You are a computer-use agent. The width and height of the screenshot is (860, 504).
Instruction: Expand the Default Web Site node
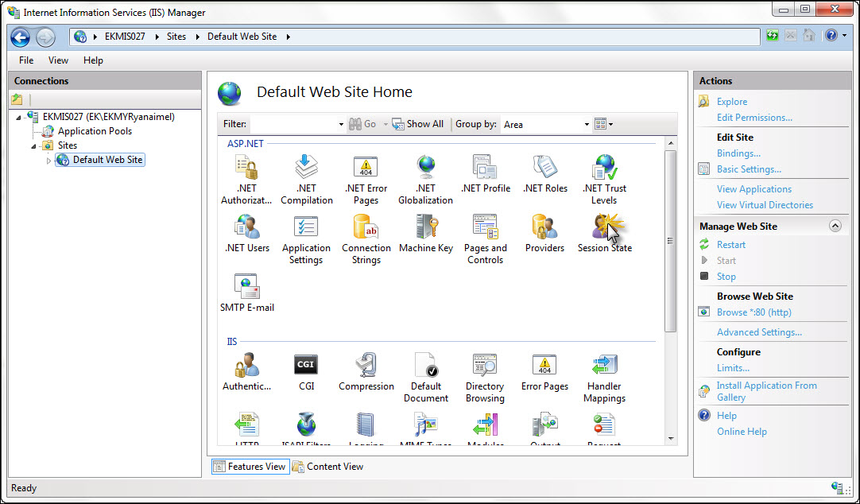pyautogui.click(x=48, y=160)
